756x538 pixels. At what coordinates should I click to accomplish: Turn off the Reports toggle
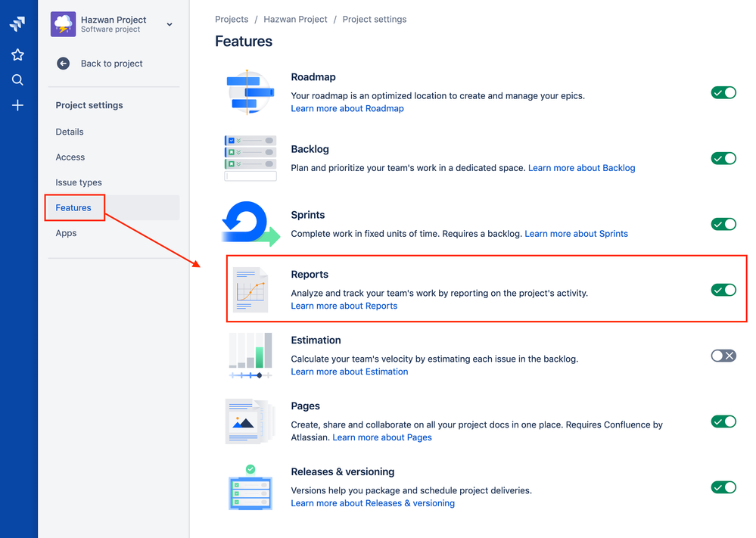[x=723, y=290]
